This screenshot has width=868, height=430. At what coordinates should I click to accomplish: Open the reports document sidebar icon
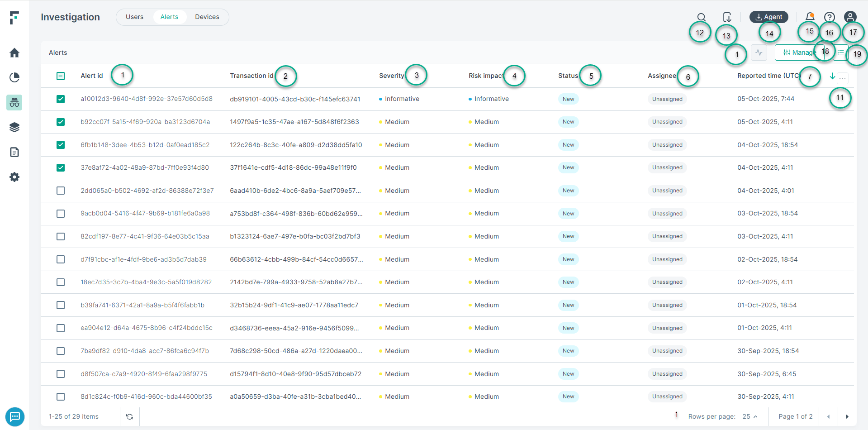(14, 152)
